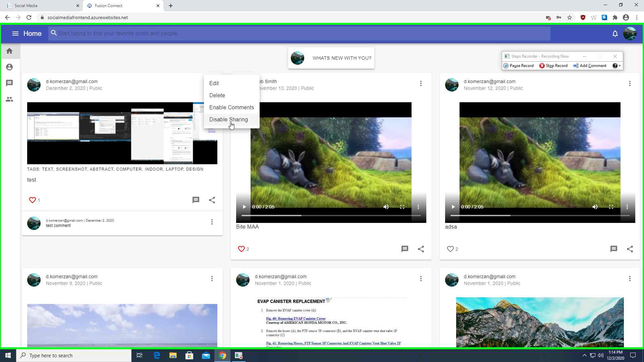644x362 pixels.
Task: Open options of the mountain photo November 1 post
Action: [x=630, y=279]
